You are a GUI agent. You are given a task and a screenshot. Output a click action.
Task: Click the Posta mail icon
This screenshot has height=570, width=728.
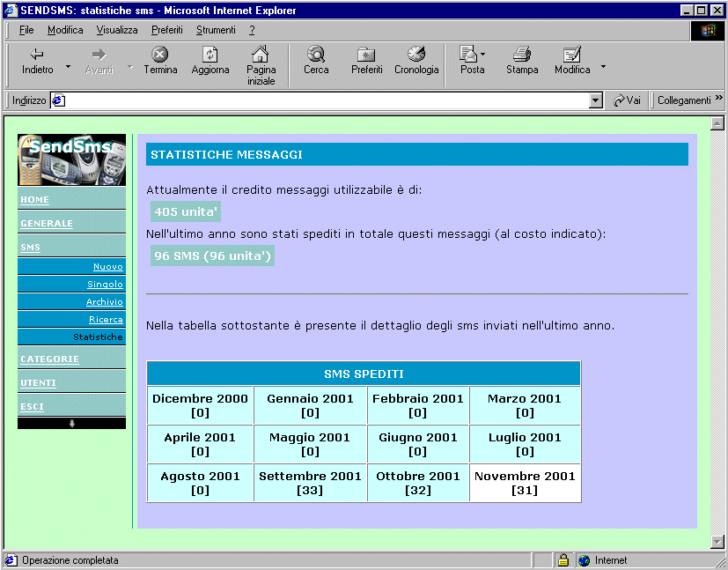[468, 54]
